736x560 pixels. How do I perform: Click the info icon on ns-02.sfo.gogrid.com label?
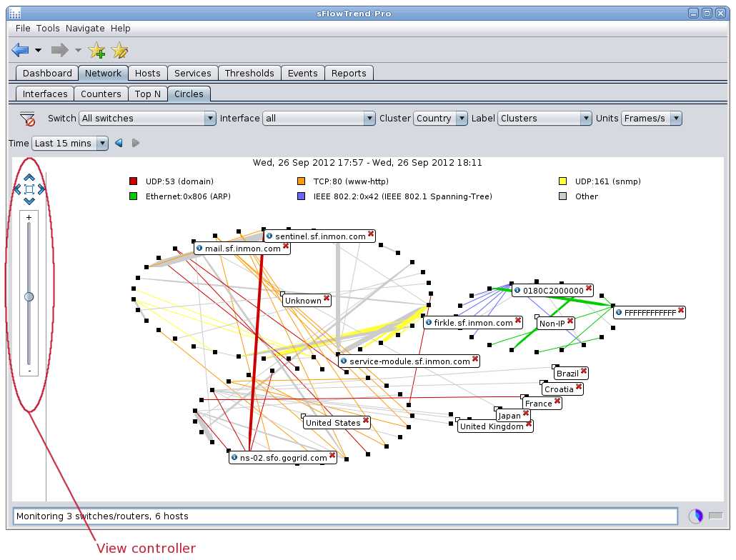coord(234,457)
